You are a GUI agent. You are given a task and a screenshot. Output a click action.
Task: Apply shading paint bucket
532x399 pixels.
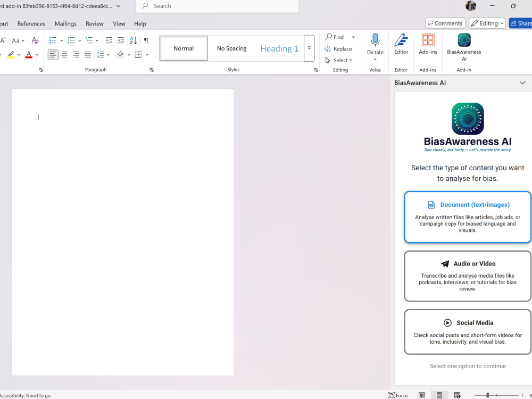point(120,54)
